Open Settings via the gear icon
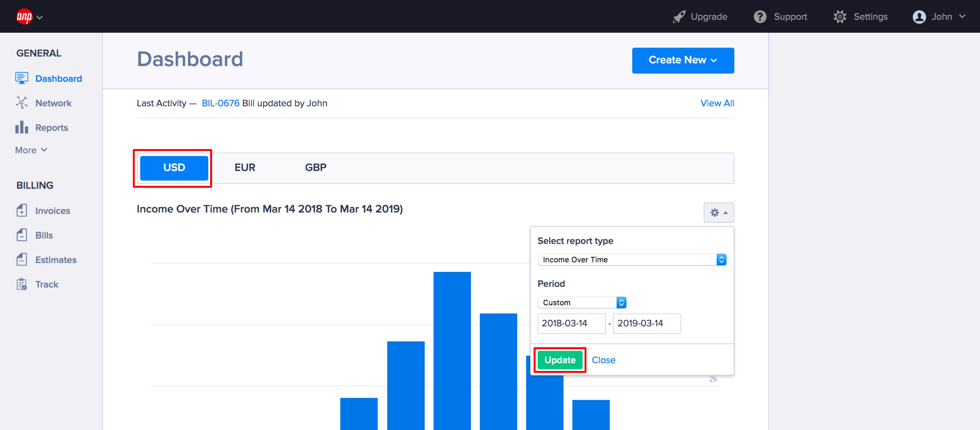The height and width of the screenshot is (430, 980). (840, 17)
